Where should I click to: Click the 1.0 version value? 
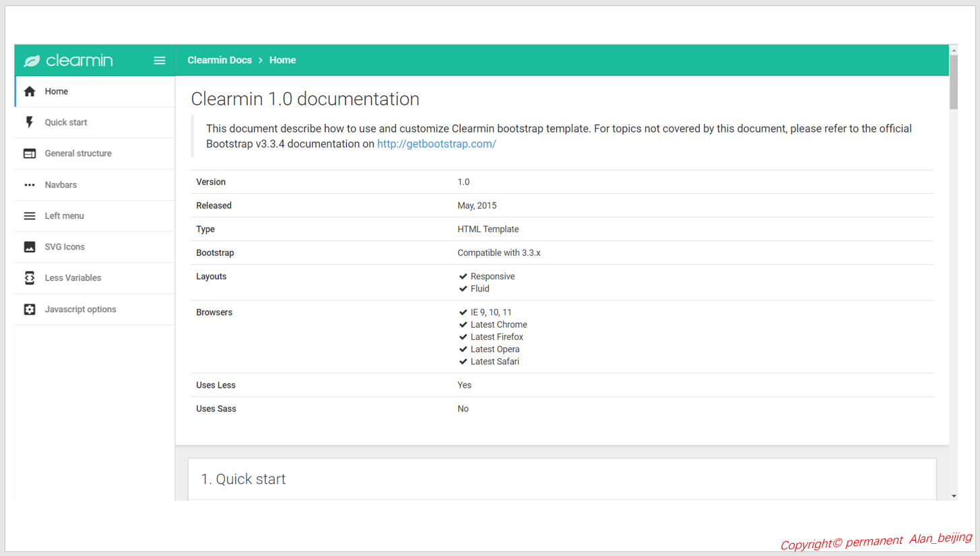tap(464, 182)
